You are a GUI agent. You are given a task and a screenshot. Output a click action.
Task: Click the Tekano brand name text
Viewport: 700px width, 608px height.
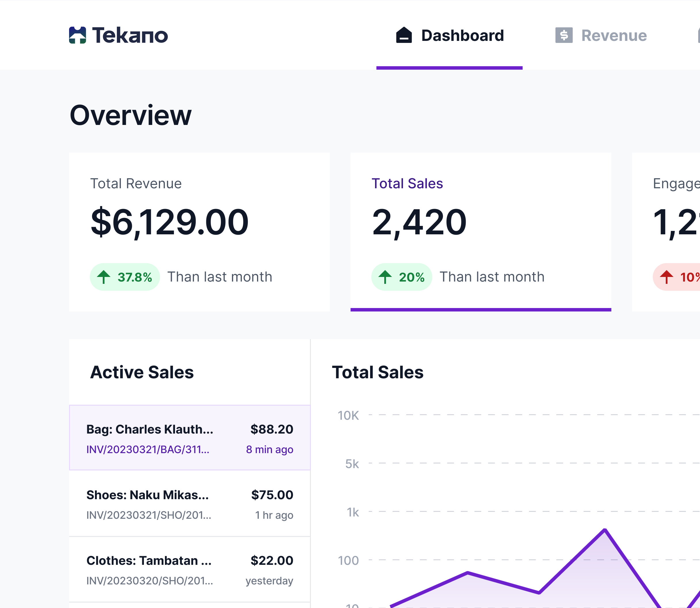point(130,35)
